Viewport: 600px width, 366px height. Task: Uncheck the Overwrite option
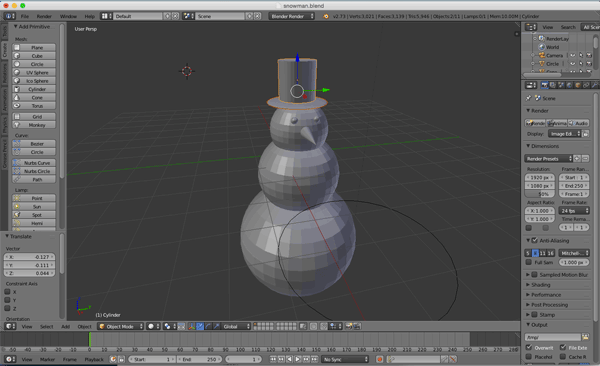pos(528,347)
